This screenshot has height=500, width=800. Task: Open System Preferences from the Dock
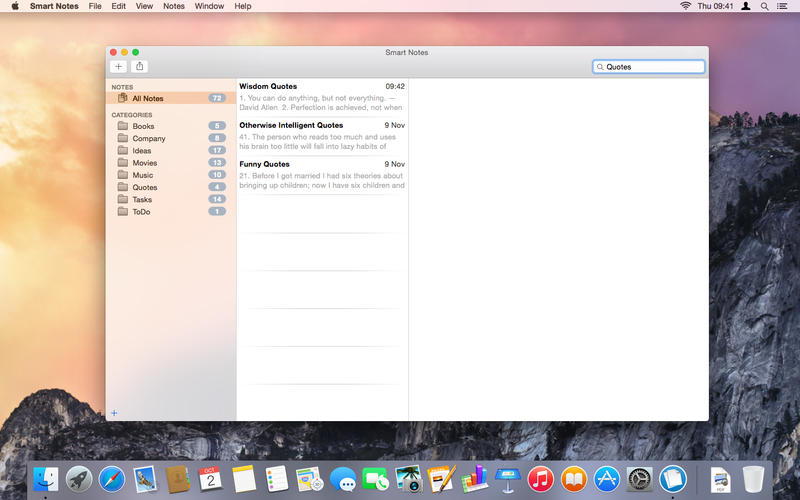[x=639, y=480]
